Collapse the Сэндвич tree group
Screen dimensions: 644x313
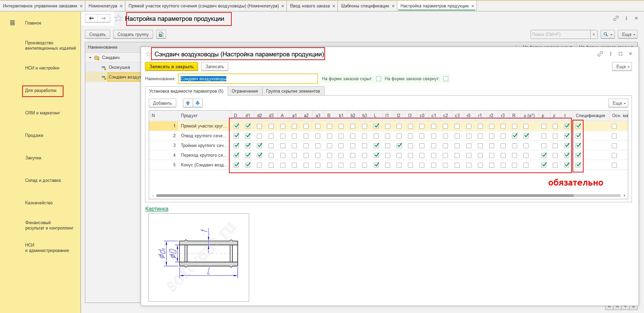[90, 58]
